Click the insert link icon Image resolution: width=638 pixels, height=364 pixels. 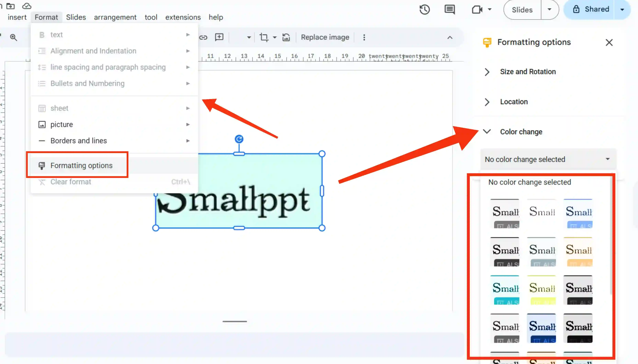[203, 37]
